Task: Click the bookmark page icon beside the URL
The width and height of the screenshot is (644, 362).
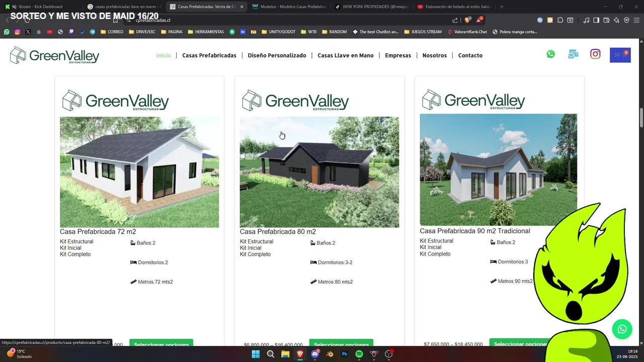Action: [x=115, y=20]
